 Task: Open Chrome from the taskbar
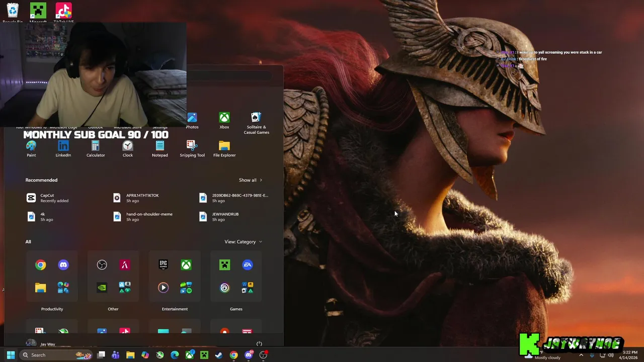pyautogui.click(x=233, y=355)
